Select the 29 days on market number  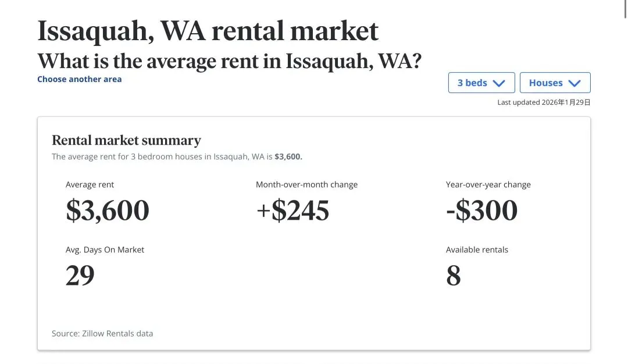pyautogui.click(x=80, y=276)
